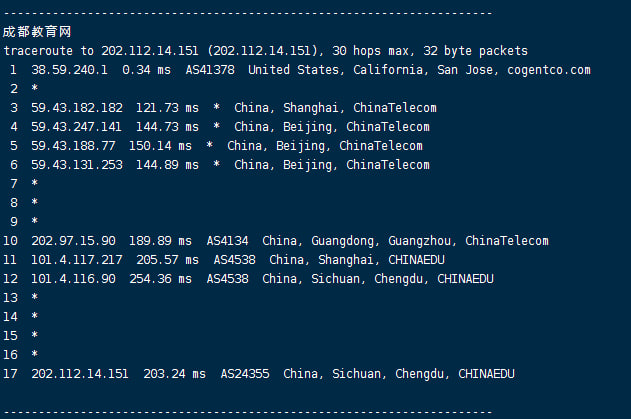
Task: Click AS41378 on hop 1
Action: tap(207, 70)
